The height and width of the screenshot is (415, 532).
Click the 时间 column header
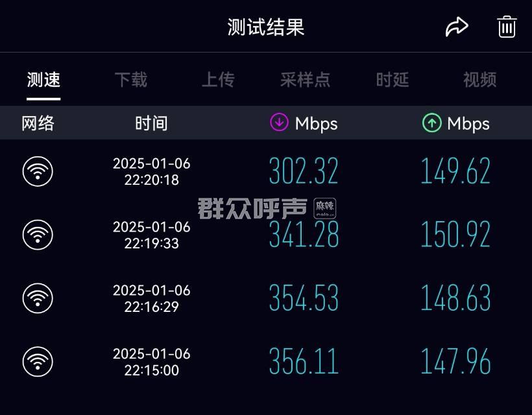[151, 123]
